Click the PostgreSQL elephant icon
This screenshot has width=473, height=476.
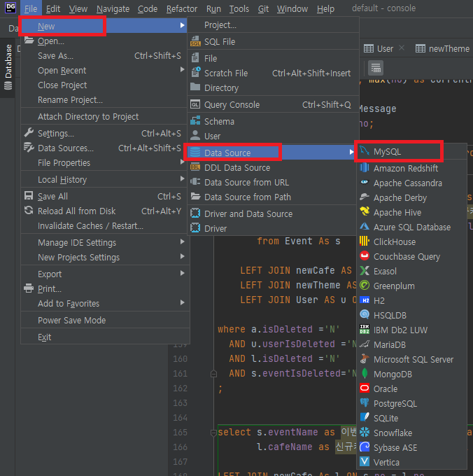(x=365, y=403)
